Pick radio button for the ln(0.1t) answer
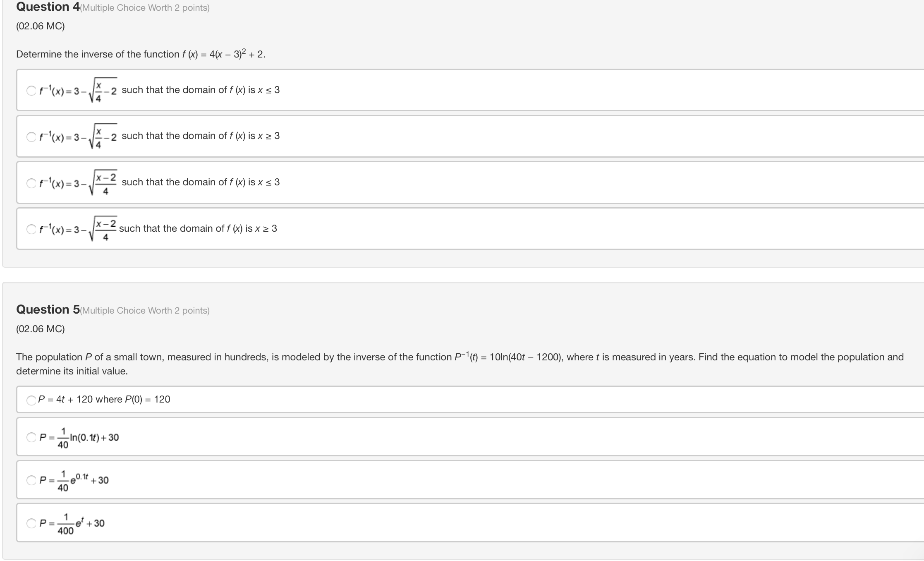This screenshot has height=561, width=924. coord(31,437)
